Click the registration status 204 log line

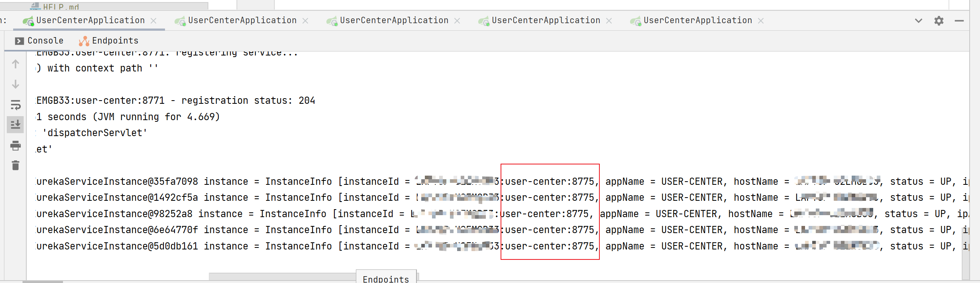tap(175, 101)
